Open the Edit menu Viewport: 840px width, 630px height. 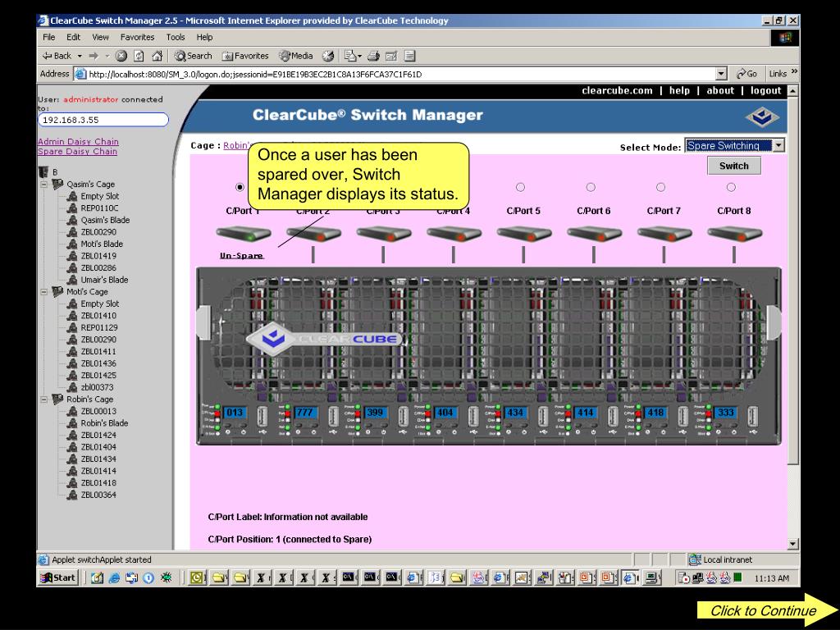click(x=73, y=37)
